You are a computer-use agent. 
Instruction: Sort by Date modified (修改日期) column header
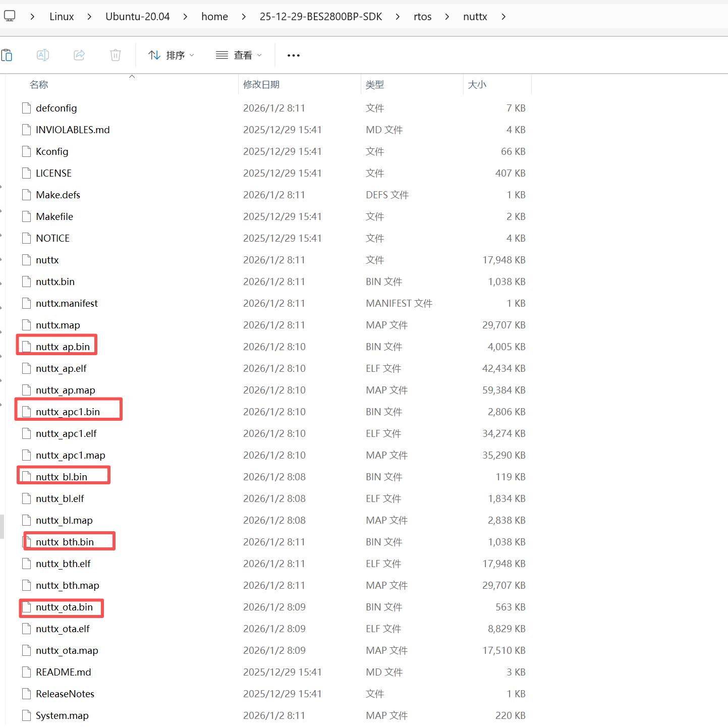pos(261,84)
